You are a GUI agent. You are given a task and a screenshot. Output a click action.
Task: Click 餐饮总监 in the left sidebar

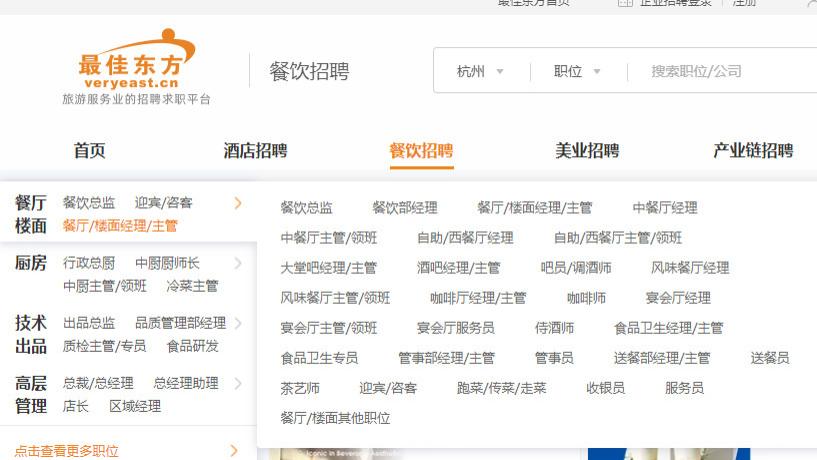tap(89, 203)
